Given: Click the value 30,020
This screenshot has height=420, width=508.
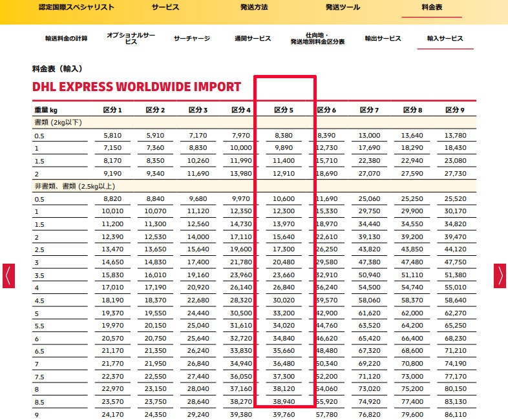Looking at the screenshot, I should click(x=284, y=300).
